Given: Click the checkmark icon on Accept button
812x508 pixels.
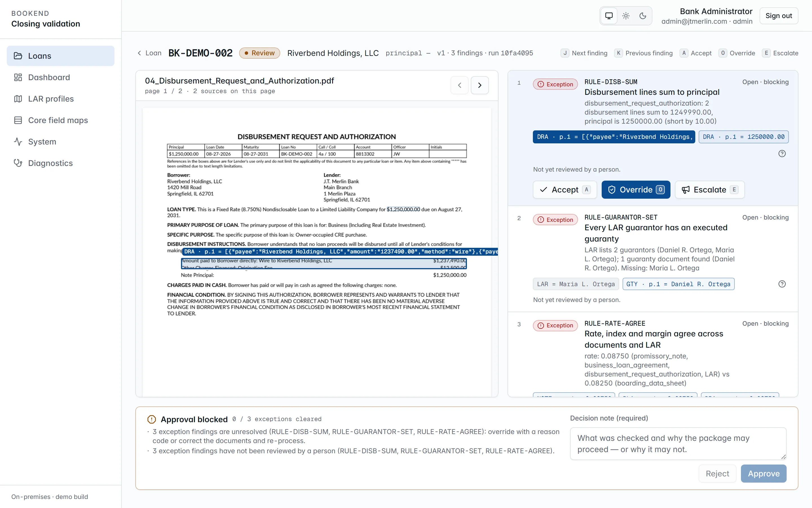Looking at the screenshot, I should click(543, 190).
